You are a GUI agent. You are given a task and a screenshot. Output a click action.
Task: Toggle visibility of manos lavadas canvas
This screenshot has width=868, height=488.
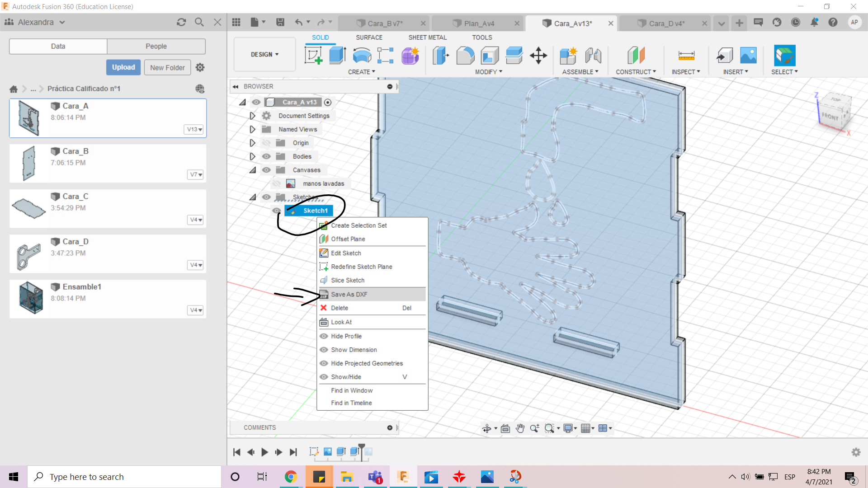(277, 183)
